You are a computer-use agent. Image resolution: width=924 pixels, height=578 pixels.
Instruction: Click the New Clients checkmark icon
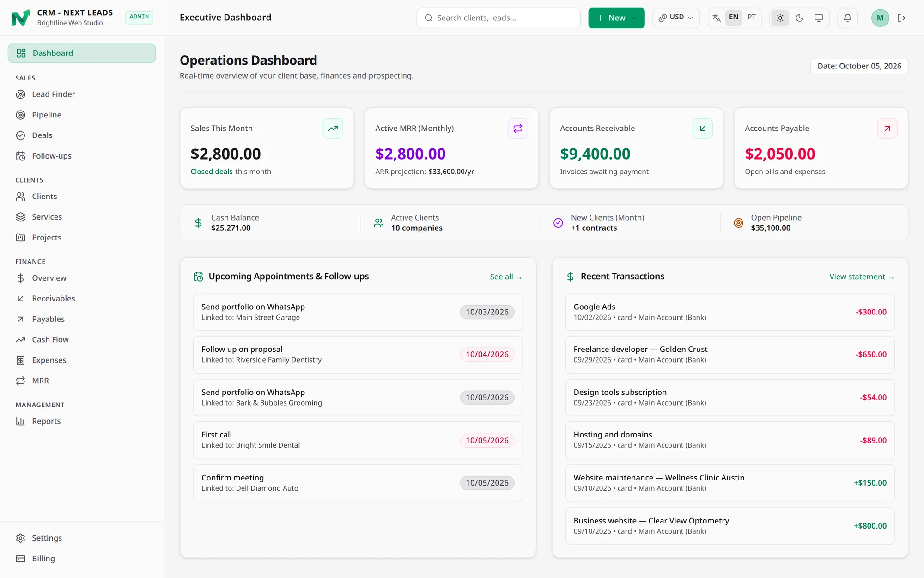point(558,223)
